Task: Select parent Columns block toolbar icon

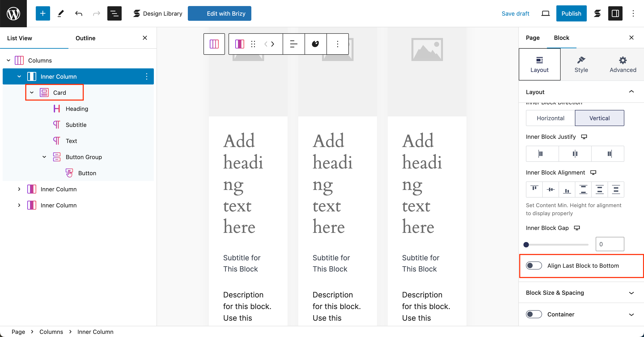Action: (214, 44)
